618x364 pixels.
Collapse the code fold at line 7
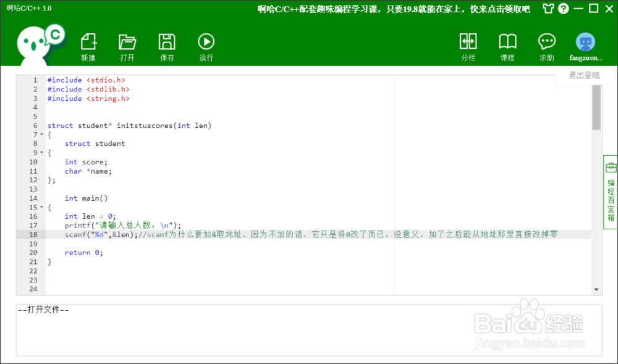click(x=42, y=134)
